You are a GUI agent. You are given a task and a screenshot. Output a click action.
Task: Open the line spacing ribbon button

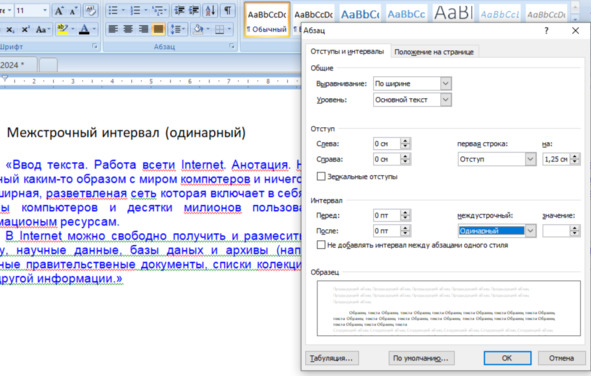[x=178, y=29]
